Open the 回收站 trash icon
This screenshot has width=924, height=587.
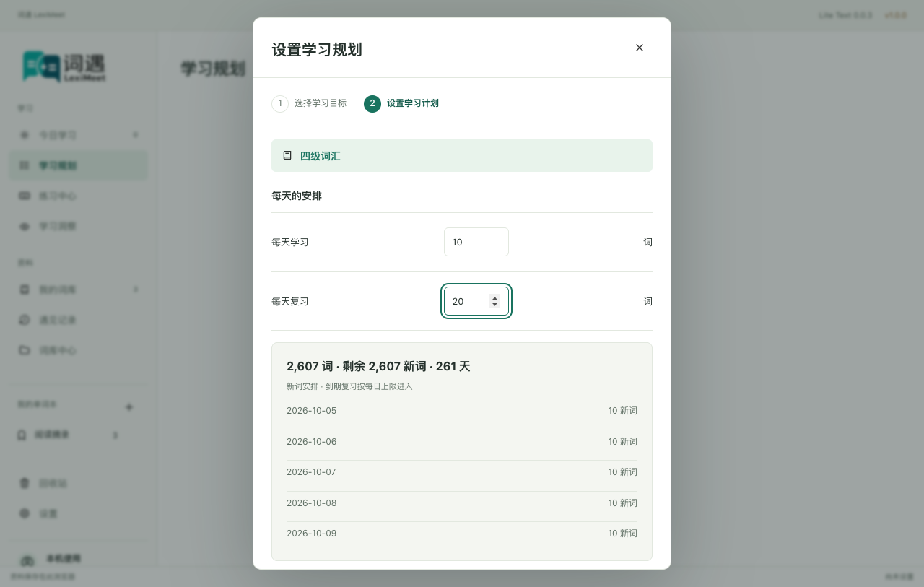click(25, 483)
